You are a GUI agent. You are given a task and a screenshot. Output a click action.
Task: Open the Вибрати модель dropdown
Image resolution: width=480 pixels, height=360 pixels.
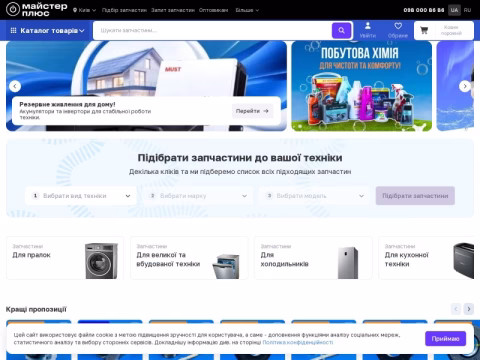point(315,196)
